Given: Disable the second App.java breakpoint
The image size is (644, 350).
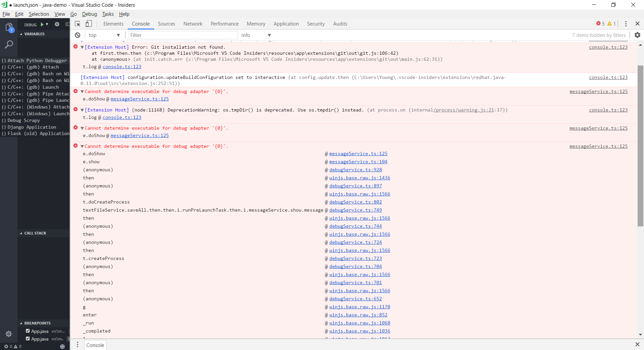Looking at the screenshot, I should pos(28,338).
